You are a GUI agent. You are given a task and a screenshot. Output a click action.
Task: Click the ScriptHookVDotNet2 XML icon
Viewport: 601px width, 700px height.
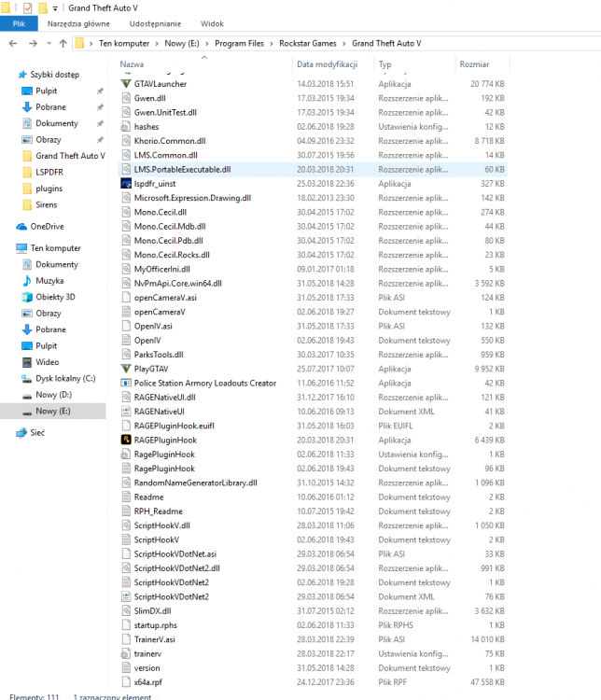tap(126, 597)
